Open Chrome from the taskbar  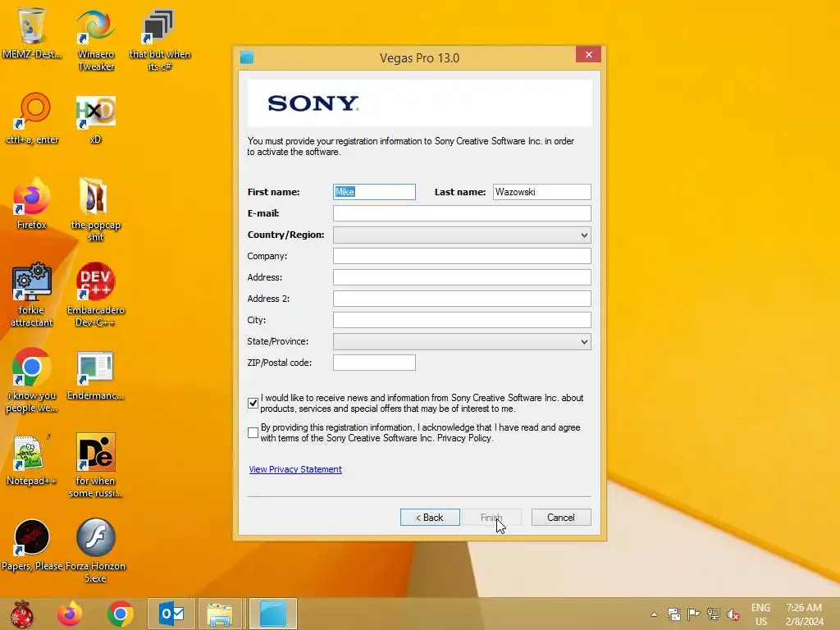[x=120, y=614]
